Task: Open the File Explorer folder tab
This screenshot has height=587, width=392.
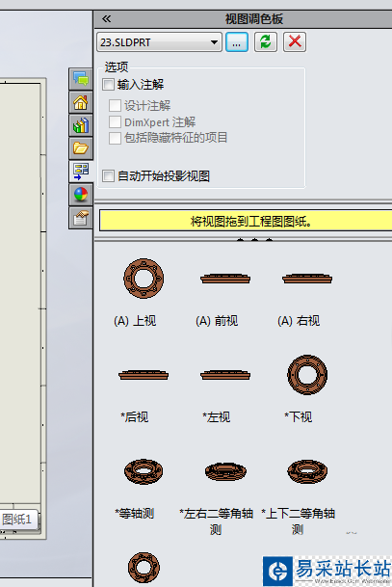Action: [x=81, y=148]
